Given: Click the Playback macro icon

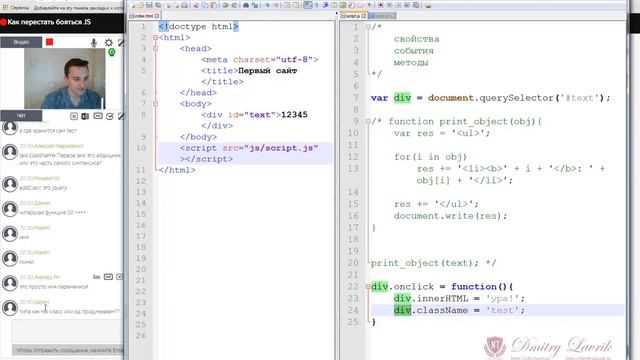Looking at the screenshot, I should (x=398, y=5).
